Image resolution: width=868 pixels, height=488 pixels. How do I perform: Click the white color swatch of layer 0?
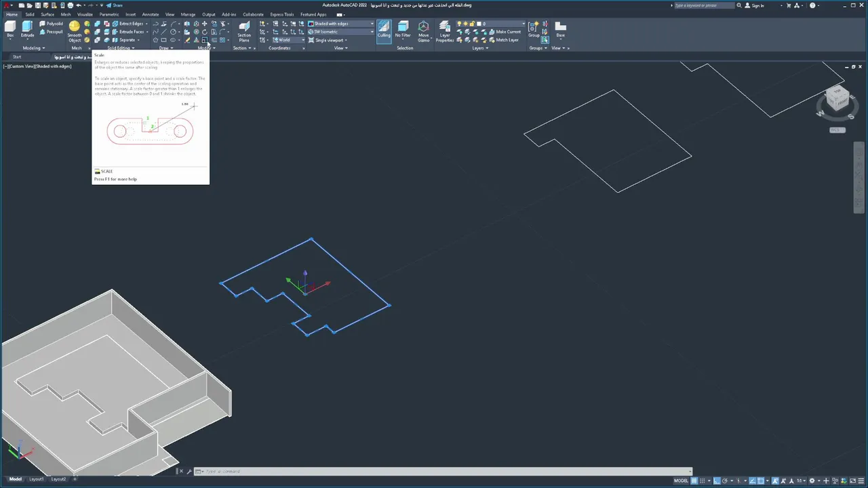(x=479, y=24)
